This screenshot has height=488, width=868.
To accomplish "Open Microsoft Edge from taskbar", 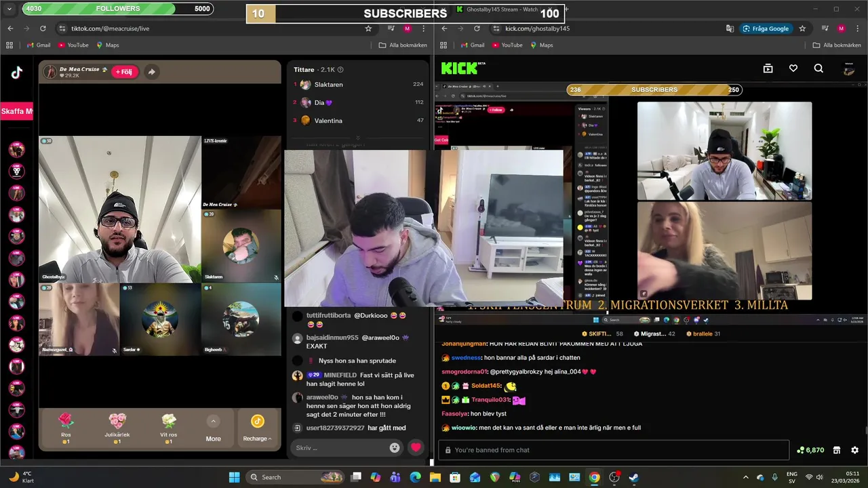I will 415,477.
